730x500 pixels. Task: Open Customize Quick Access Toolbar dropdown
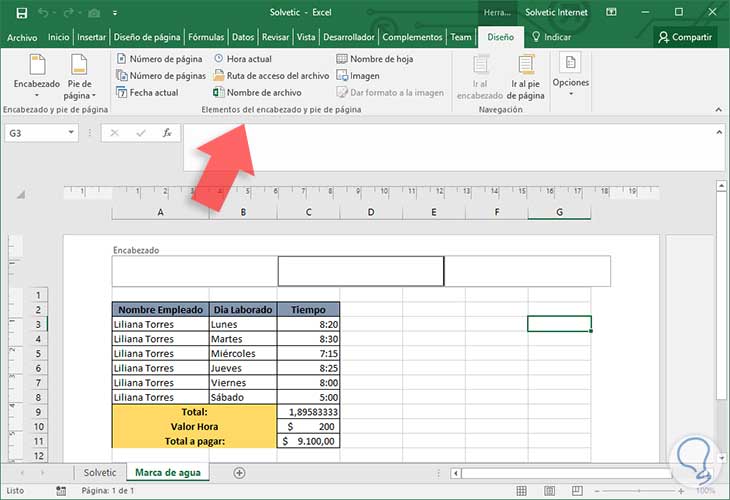(115, 13)
